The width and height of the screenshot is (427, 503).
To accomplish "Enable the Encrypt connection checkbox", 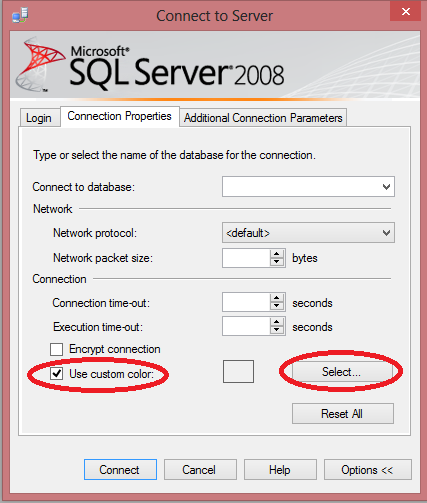I will tap(56, 349).
